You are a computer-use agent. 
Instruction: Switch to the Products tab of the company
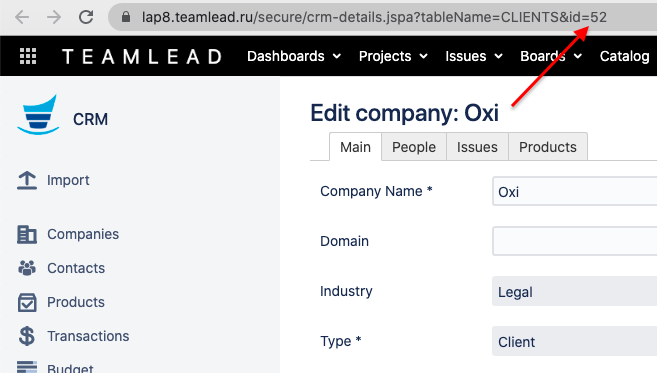(548, 147)
